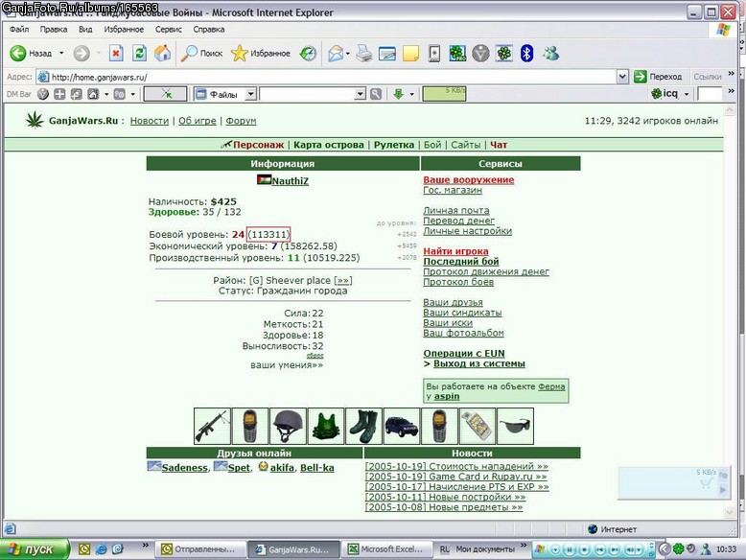Click the helmet equipment icon
The height and width of the screenshot is (560, 746).
[x=288, y=426]
